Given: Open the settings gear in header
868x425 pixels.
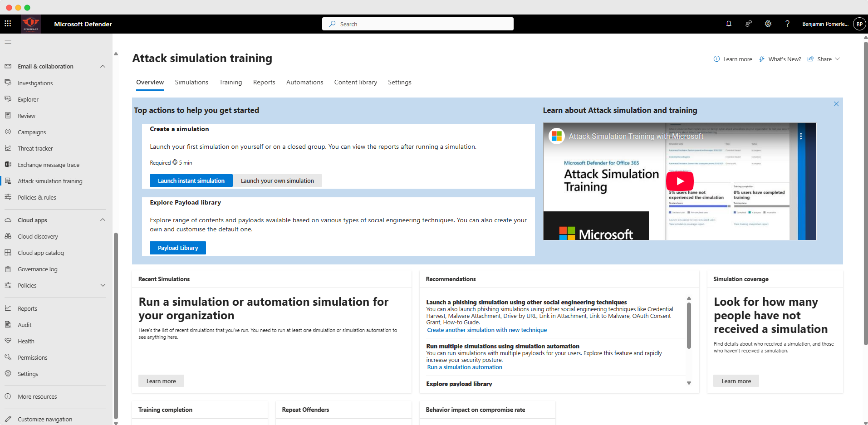Looking at the screenshot, I should click(x=768, y=24).
